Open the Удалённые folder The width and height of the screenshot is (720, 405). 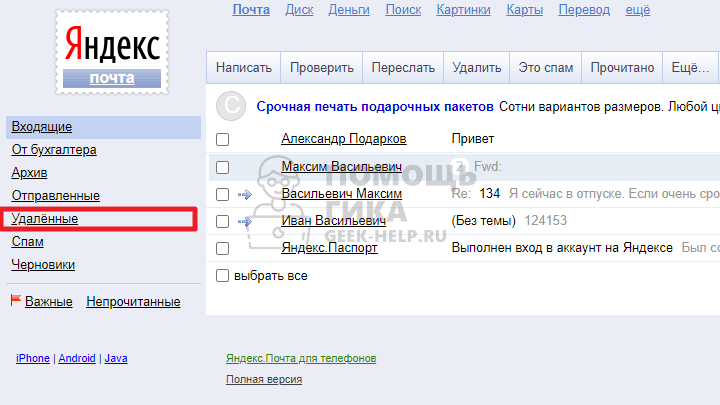(x=45, y=219)
